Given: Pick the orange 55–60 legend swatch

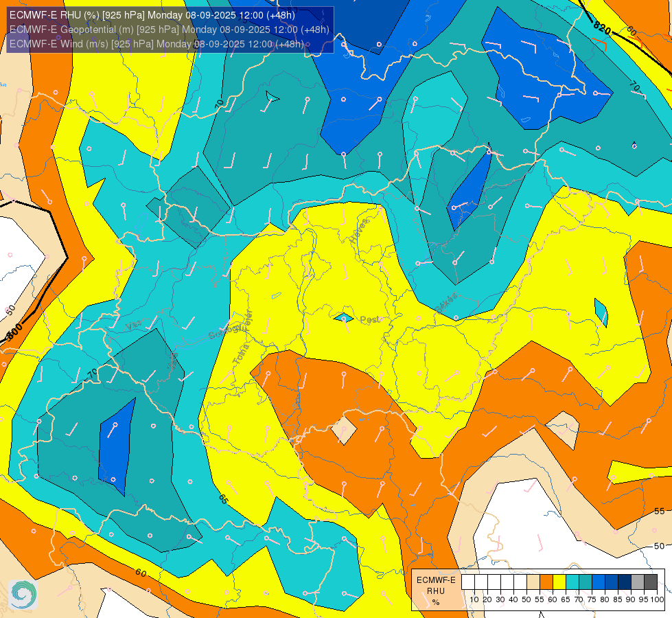Looking at the screenshot, I should (x=546, y=582).
